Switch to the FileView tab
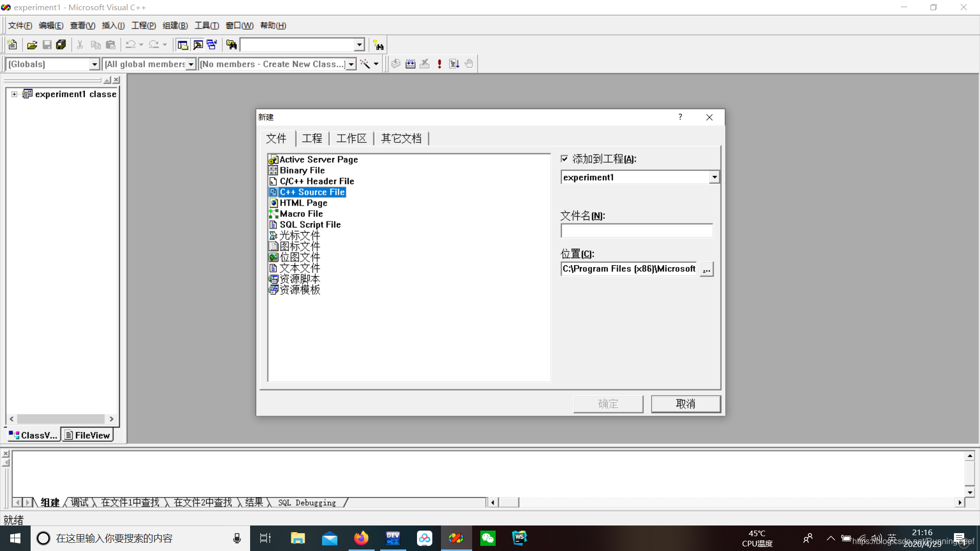This screenshot has height=551, width=980. click(87, 435)
